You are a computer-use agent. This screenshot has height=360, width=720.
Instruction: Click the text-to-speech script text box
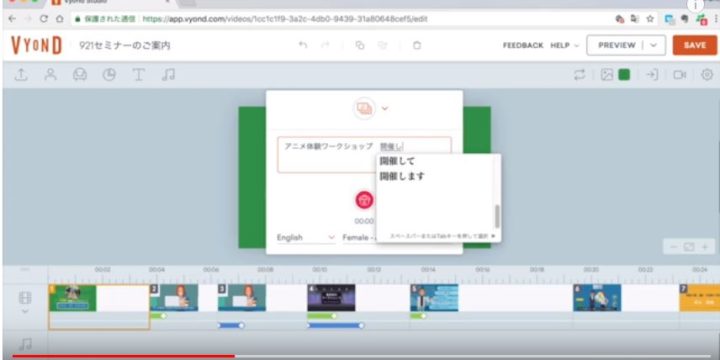[x=364, y=155]
